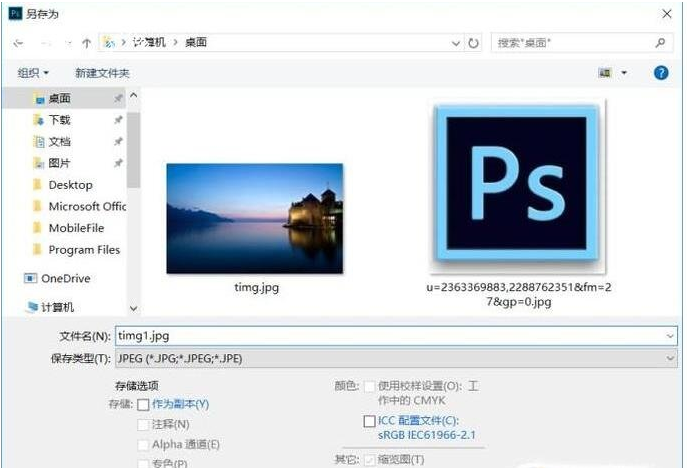This screenshot has width=687, height=468.
Task: Click the 图片 folder icon
Action: [x=39, y=163]
